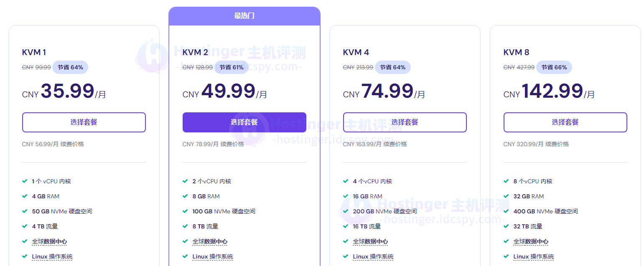Click the checkmark next to 200 GB NVMe 硬盘空间
The height and width of the screenshot is (266, 644).
[x=345, y=211]
